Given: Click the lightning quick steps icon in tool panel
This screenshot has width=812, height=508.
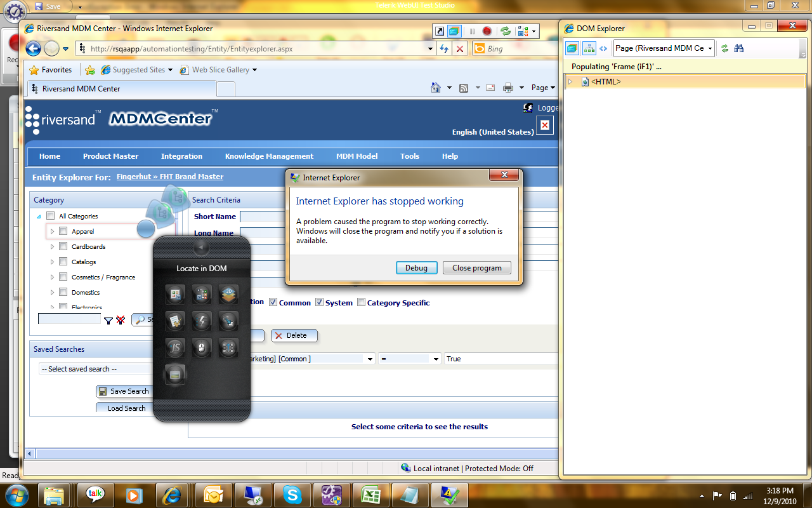Looking at the screenshot, I should tap(202, 321).
